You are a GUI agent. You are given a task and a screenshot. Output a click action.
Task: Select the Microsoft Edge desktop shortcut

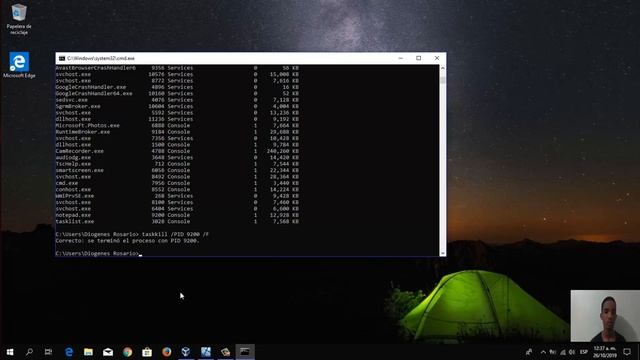tap(19, 65)
